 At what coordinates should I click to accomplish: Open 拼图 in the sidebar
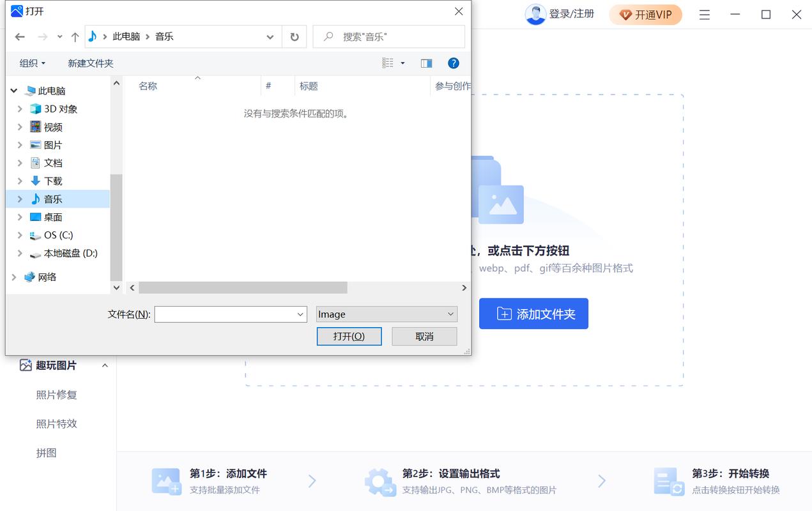pos(47,453)
